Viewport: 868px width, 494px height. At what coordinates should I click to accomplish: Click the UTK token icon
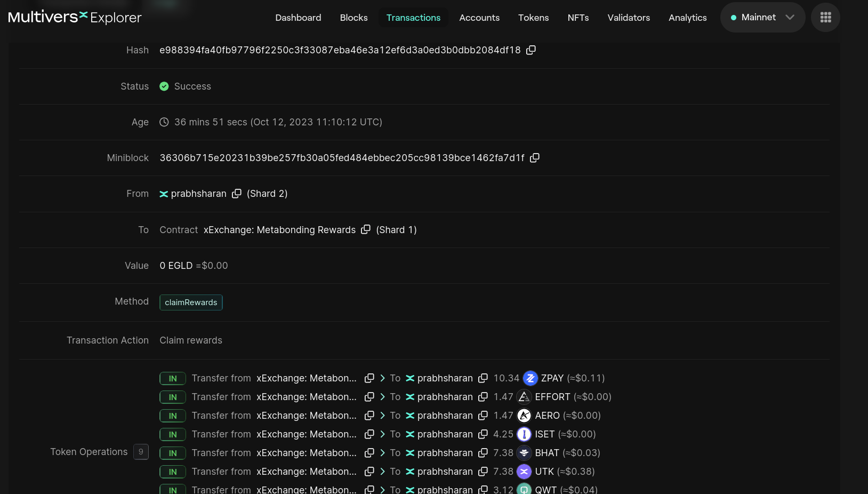pyautogui.click(x=524, y=472)
